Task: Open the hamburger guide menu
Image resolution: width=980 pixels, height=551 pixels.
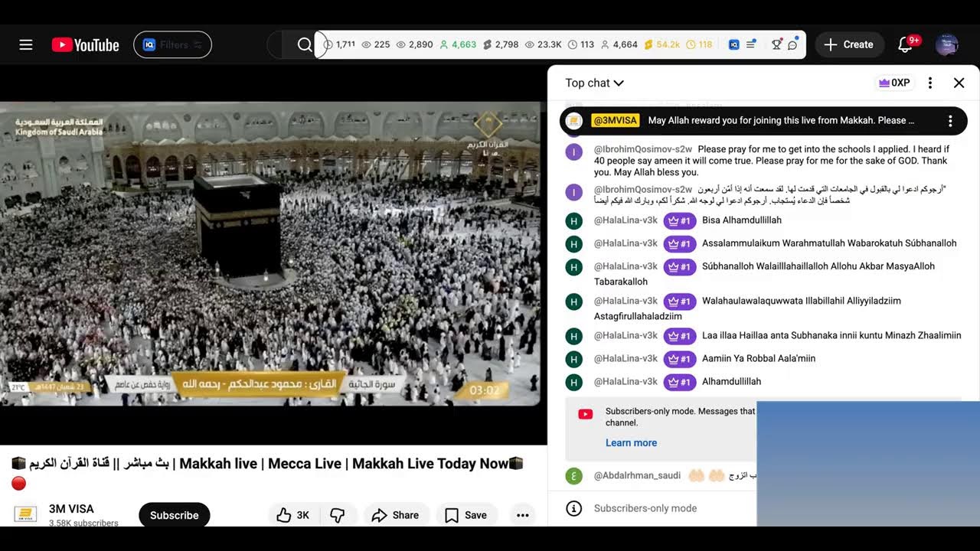Action: pos(26,45)
